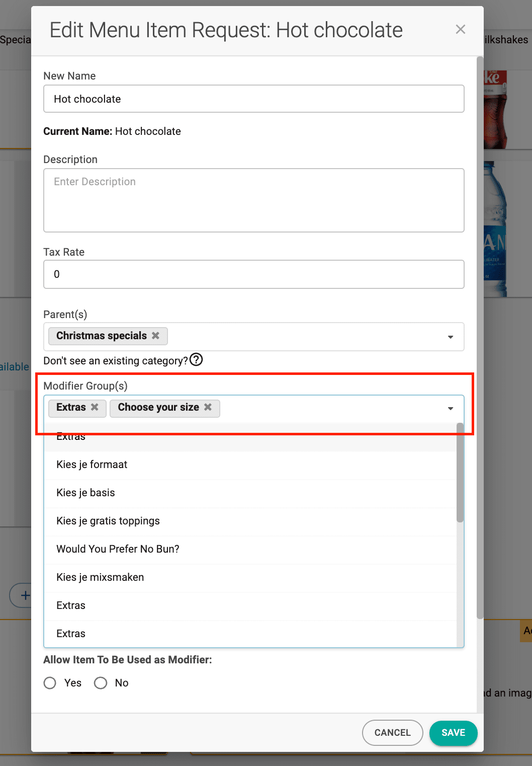Click the New Name input field
Screen dimensions: 532x766
254,99
